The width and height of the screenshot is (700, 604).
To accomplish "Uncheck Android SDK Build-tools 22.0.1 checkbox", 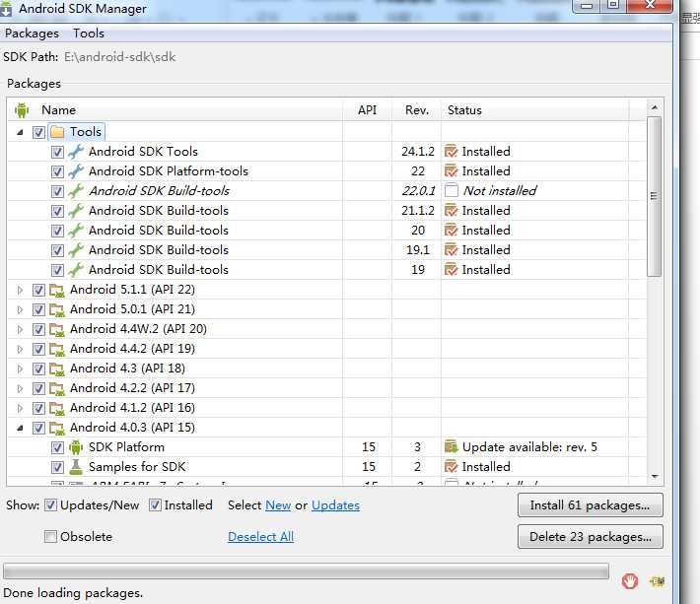I will (x=57, y=191).
